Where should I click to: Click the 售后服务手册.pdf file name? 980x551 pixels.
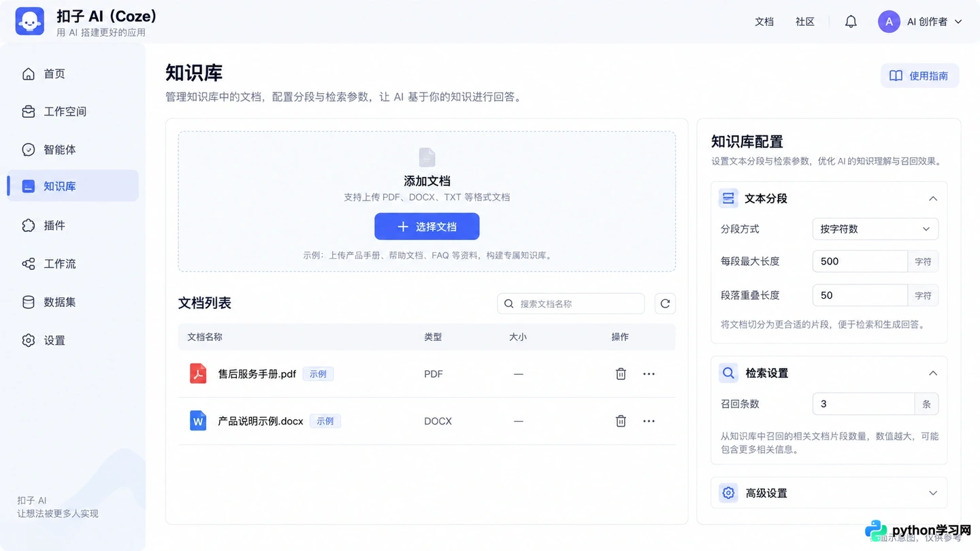click(257, 373)
